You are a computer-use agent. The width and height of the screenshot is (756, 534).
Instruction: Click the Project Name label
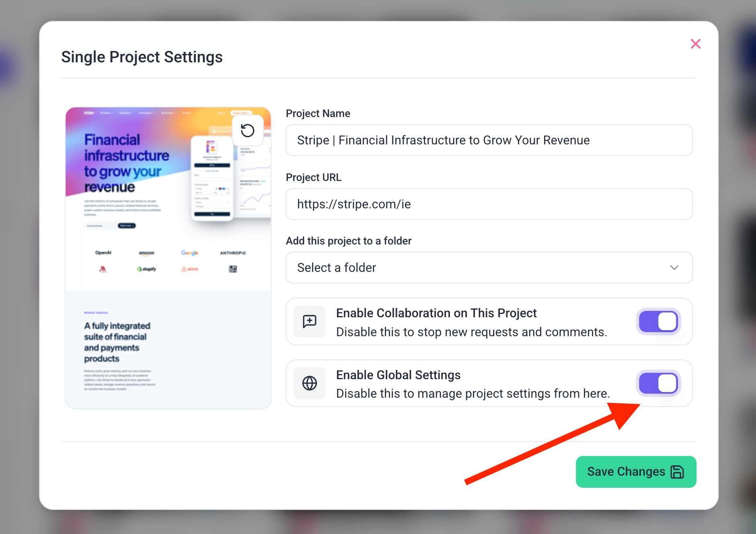(318, 113)
